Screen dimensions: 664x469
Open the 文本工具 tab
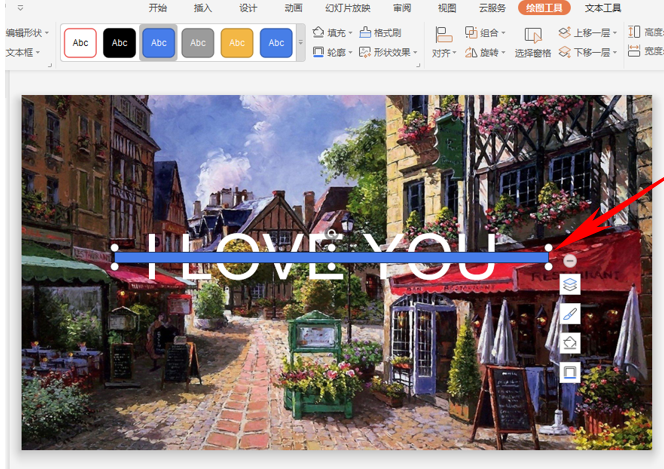pyautogui.click(x=603, y=8)
